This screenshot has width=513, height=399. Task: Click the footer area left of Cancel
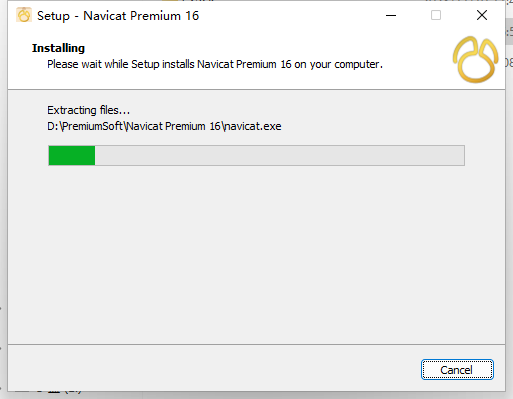point(213,368)
